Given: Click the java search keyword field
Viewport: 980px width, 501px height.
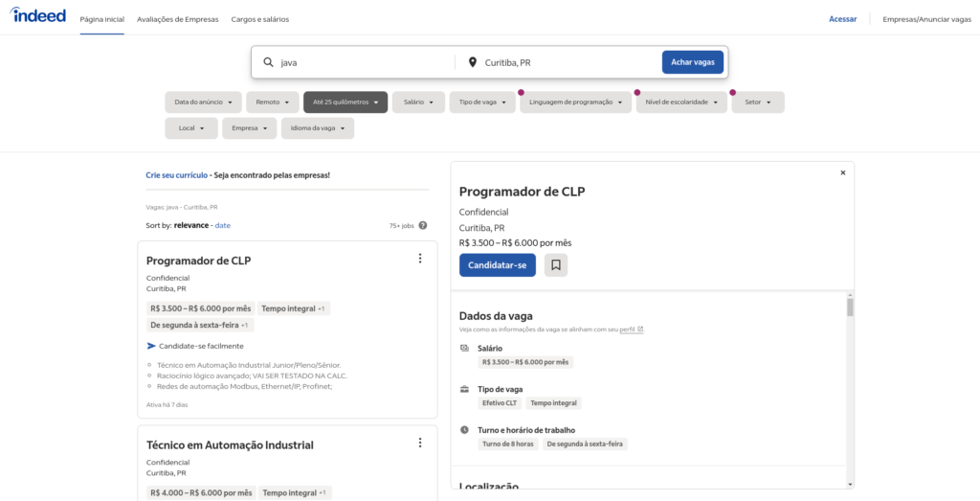Looking at the screenshot, I should (364, 62).
